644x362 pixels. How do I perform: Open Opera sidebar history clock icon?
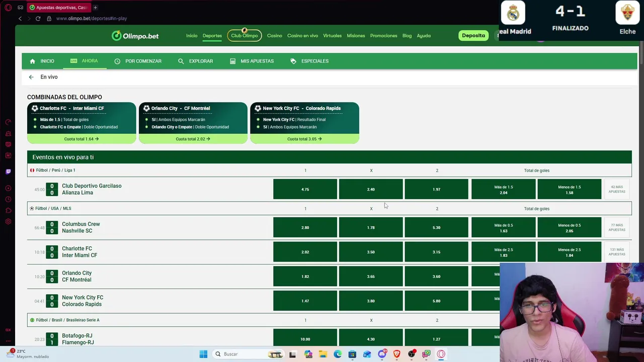click(x=8, y=200)
